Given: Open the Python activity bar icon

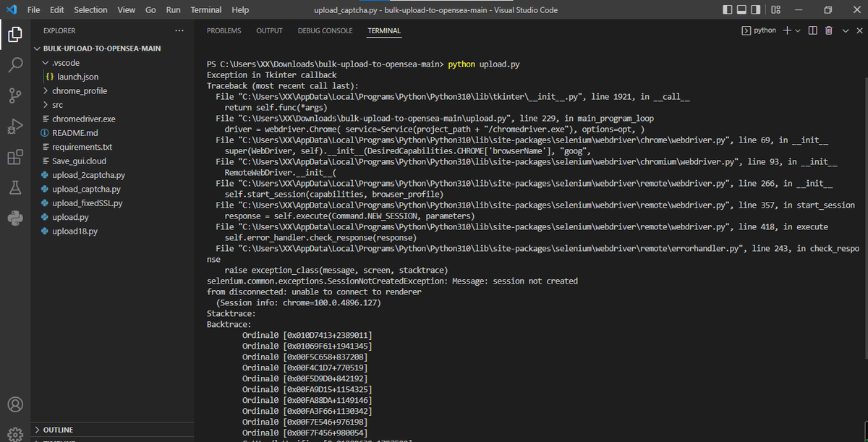Looking at the screenshot, I should click(x=16, y=218).
